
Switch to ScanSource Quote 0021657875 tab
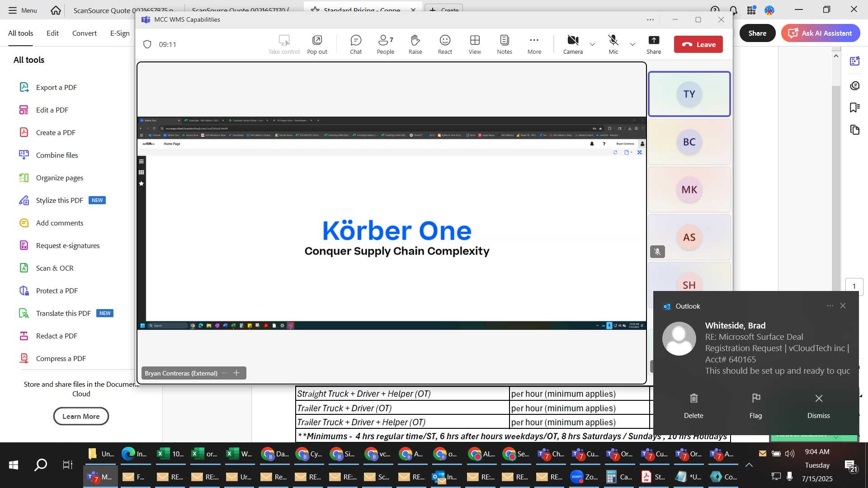(123, 10)
